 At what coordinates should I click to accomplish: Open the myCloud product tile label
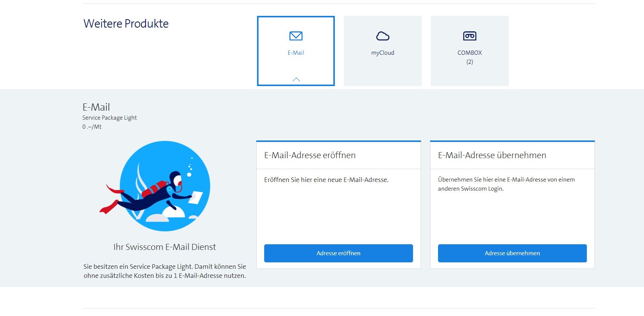coord(382,53)
